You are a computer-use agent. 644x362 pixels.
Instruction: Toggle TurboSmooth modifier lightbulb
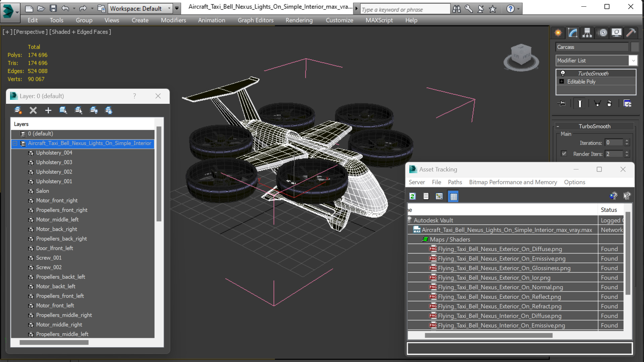tap(563, 73)
